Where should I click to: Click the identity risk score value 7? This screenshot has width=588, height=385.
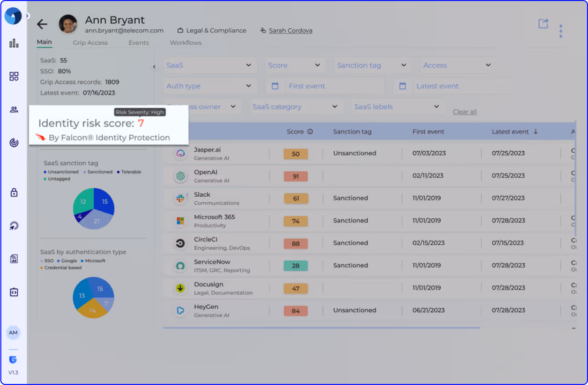pyautogui.click(x=141, y=123)
